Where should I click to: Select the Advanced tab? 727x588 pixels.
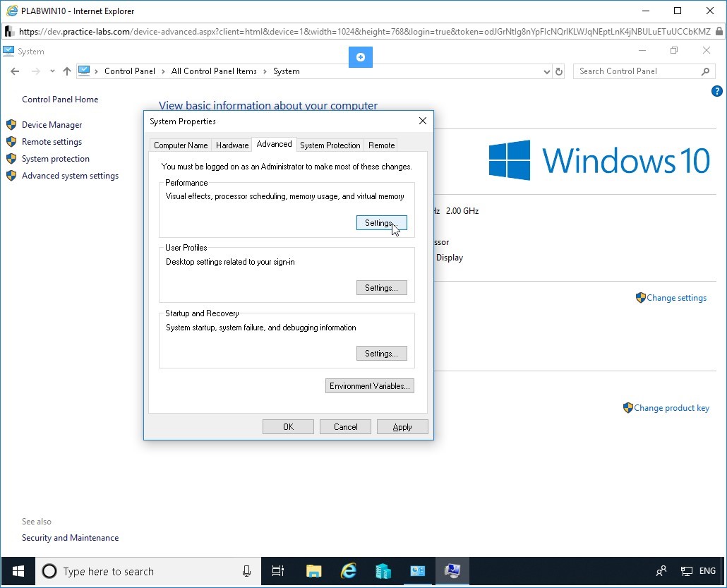(x=274, y=144)
